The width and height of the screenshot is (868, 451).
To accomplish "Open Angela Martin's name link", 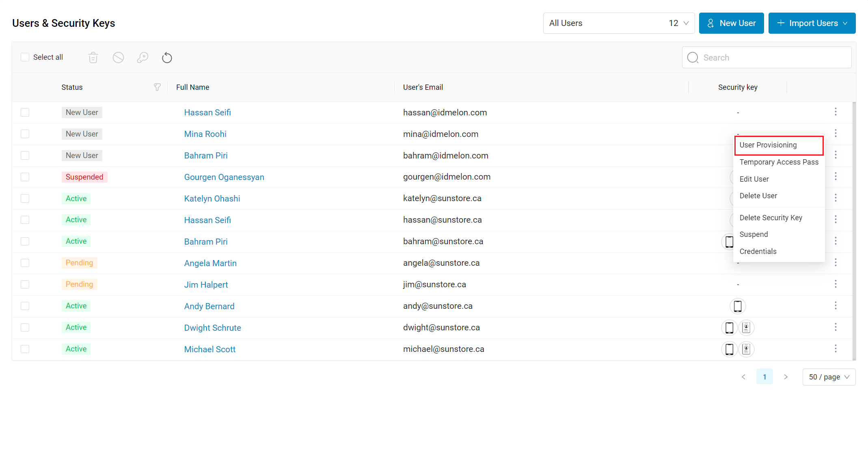I will coord(210,263).
